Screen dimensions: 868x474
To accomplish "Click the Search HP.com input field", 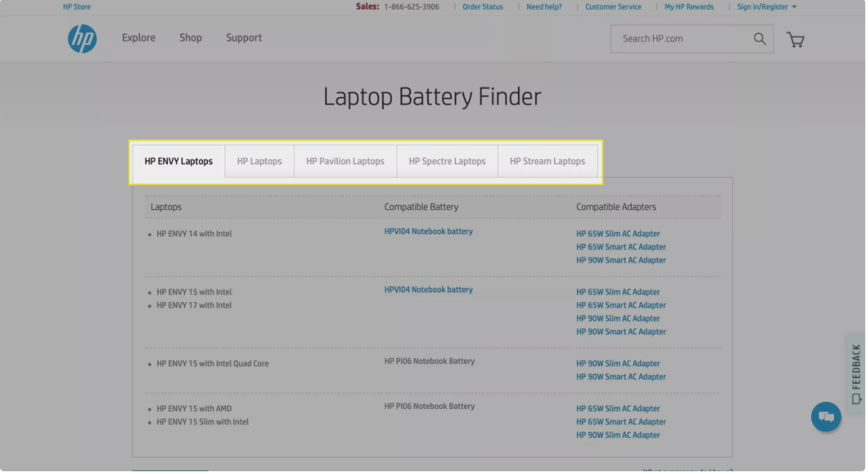I will [x=672, y=39].
